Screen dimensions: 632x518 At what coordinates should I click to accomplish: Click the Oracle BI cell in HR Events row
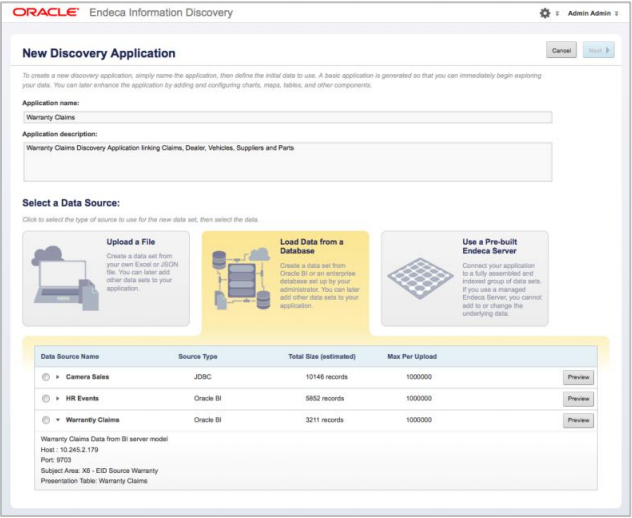208,398
